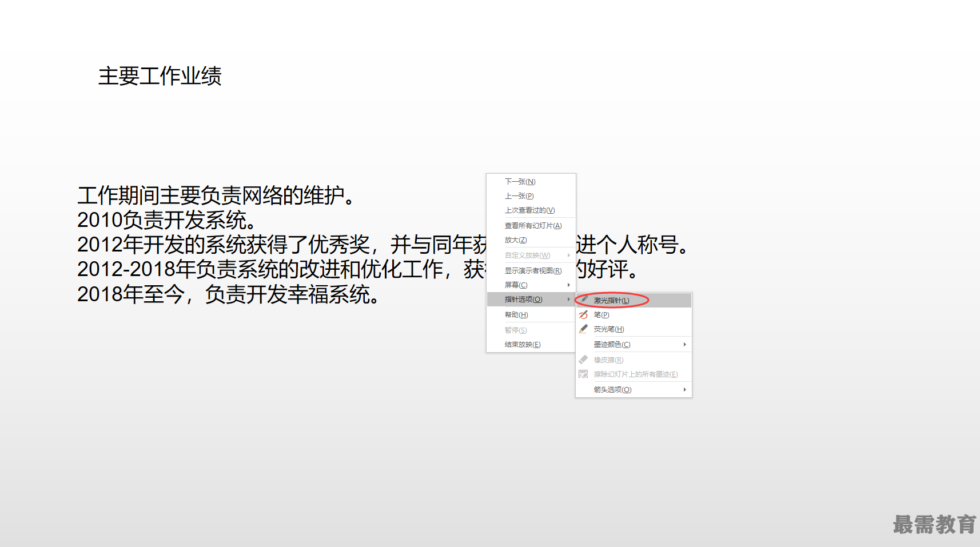The height and width of the screenshot is (547, 980).
Task: Click the line 2018年至今，负责开发幸福系统。
Action: pos(228,294)
